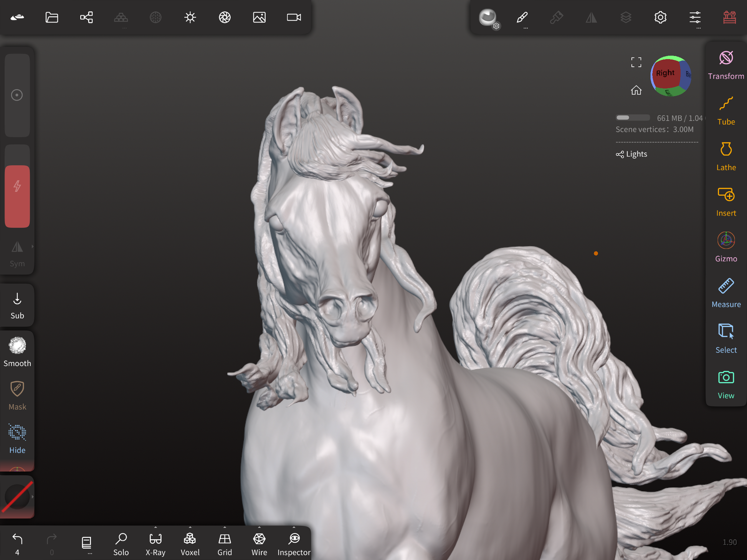
Task: Click the Right face of view cube
Action: point(665,73)
